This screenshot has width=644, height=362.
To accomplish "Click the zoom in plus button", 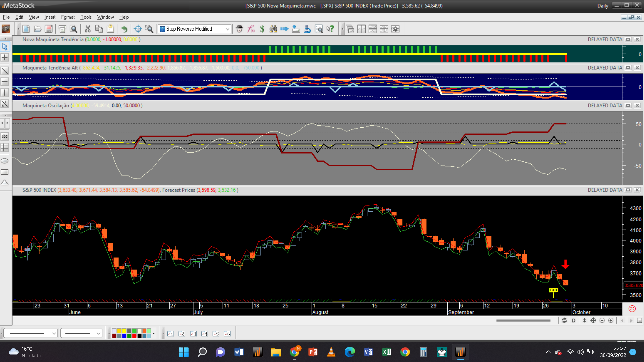I will pos(611,321).
